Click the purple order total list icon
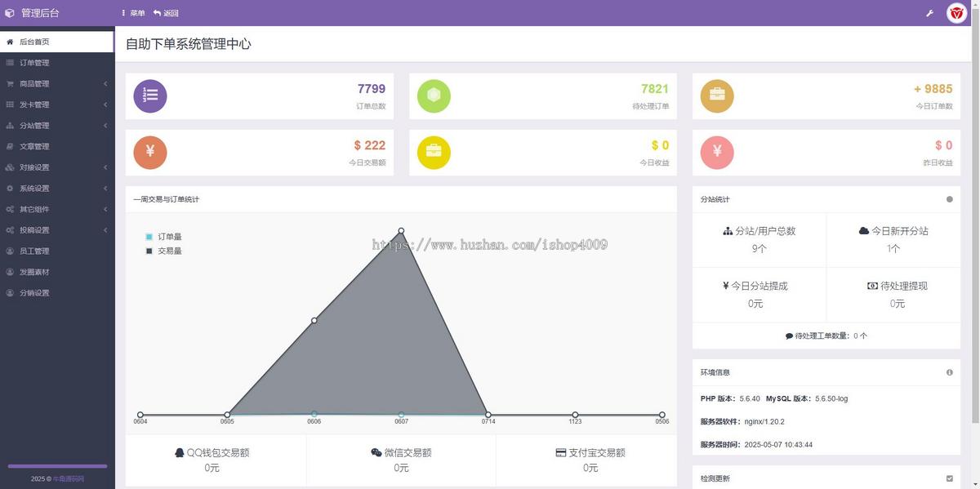The height and width of the screenshot is (489, 980). coord(150,96)
